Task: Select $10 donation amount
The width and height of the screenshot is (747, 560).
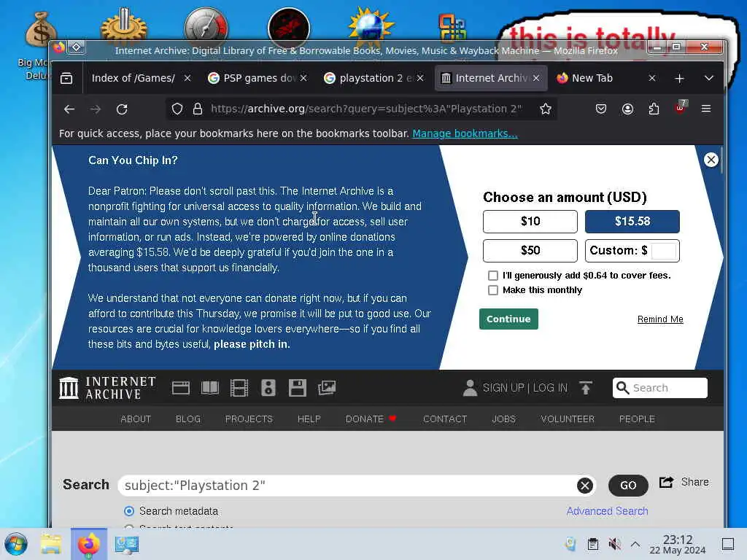Action: (x=530, y=222)
